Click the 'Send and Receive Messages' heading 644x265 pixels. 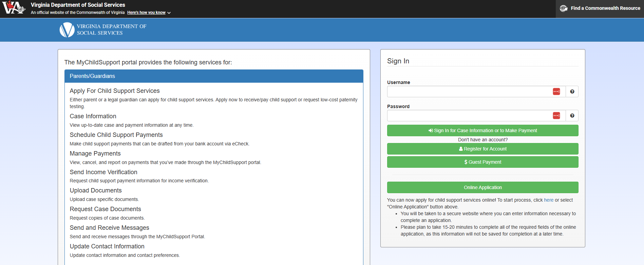tap(109, 228)
